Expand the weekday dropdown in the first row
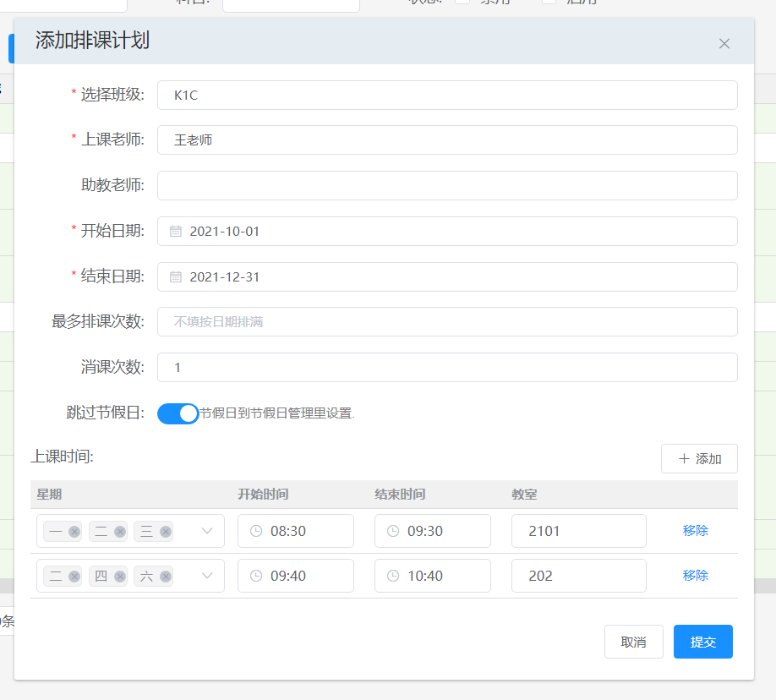 pyautogui.click(x=207, y=531)
